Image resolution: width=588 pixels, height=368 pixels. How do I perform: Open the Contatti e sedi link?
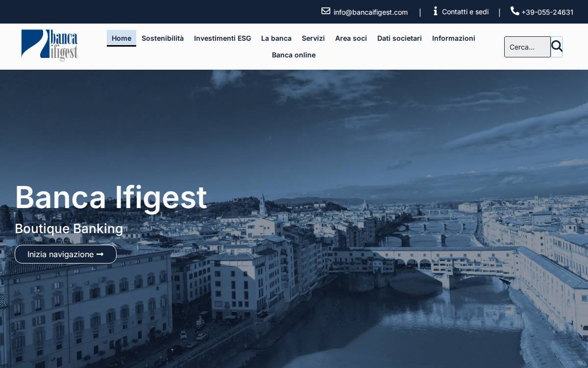465,12
